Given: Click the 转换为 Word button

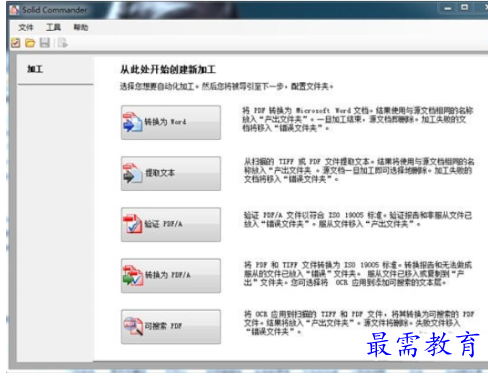Looking at the screenshot, I should tap(171, 122).
